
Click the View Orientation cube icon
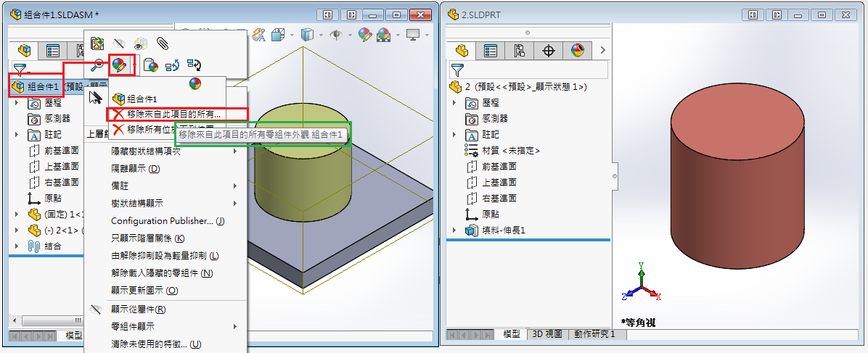[x=278, y=35]
